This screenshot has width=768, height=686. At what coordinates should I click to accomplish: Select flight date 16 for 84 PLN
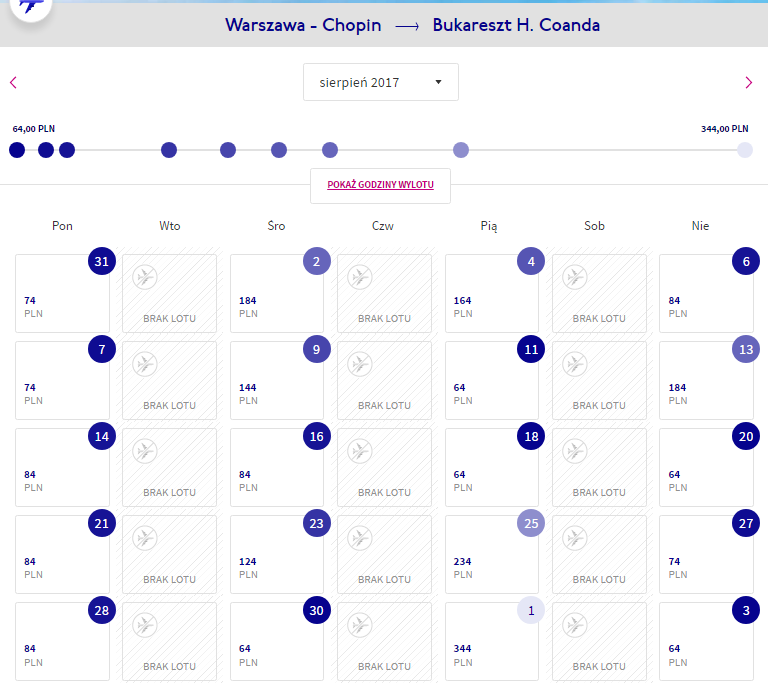tap(277, 467)
